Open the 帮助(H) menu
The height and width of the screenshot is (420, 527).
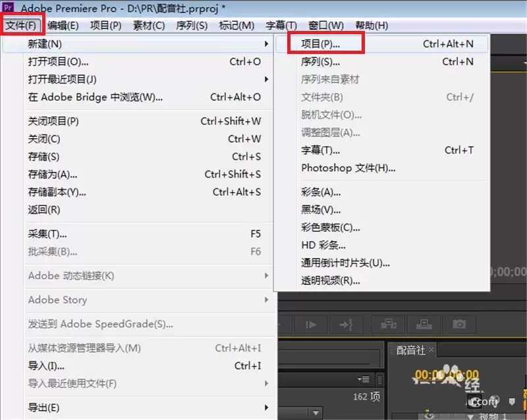tap(372, 26)
